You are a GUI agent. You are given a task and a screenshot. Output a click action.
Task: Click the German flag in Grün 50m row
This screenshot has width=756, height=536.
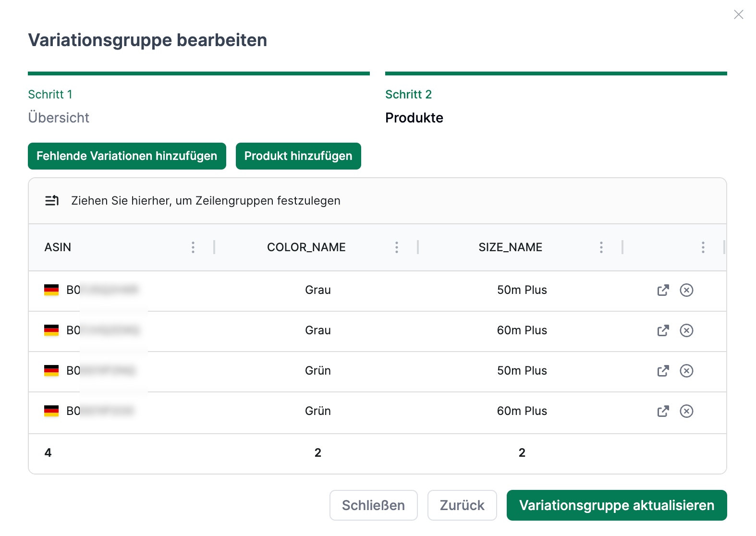(x=51, y=371)
